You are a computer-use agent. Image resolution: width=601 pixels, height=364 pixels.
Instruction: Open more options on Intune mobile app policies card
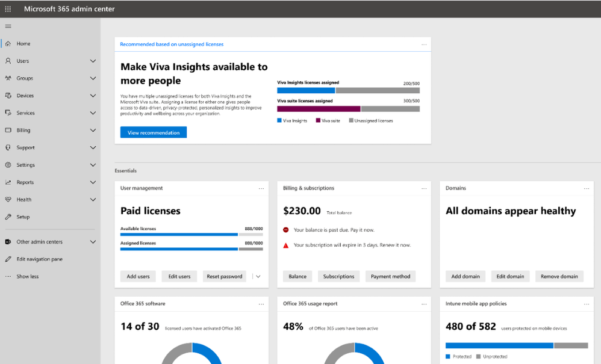587,304
